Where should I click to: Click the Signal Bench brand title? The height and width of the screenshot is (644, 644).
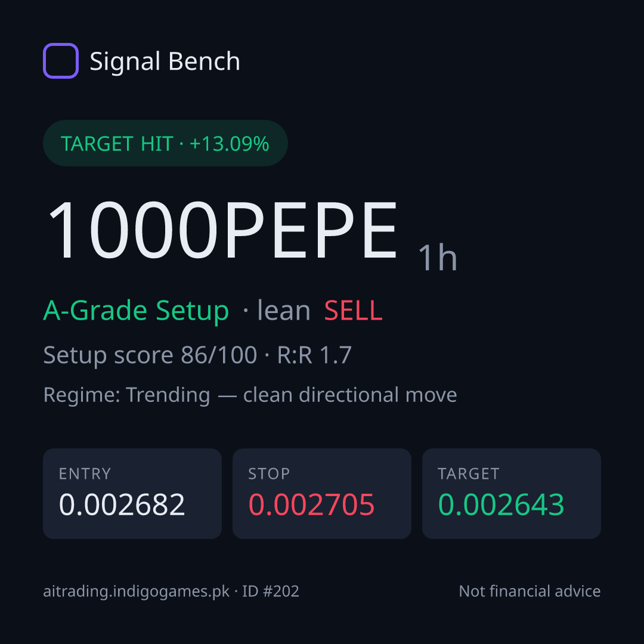point(165,61)
